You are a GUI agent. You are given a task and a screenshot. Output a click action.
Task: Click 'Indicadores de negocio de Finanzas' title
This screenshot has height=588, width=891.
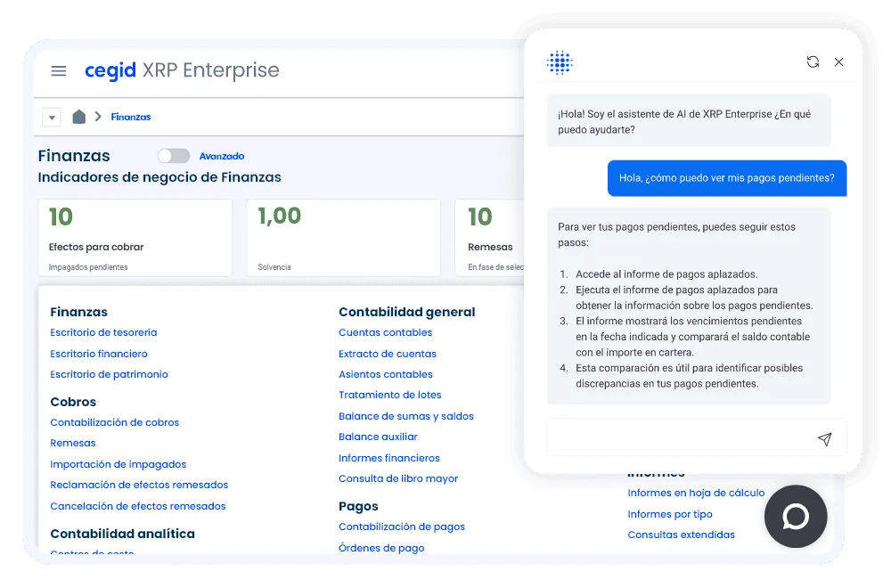click(x=159, y=177)
